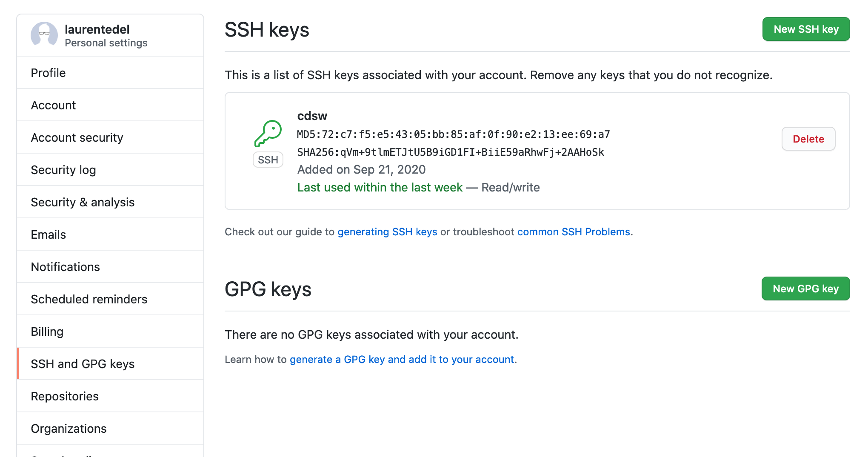This screenshot has width=868, height=457.
Task: Click the SSH badge under the key icon
Action: coord(268,160)
